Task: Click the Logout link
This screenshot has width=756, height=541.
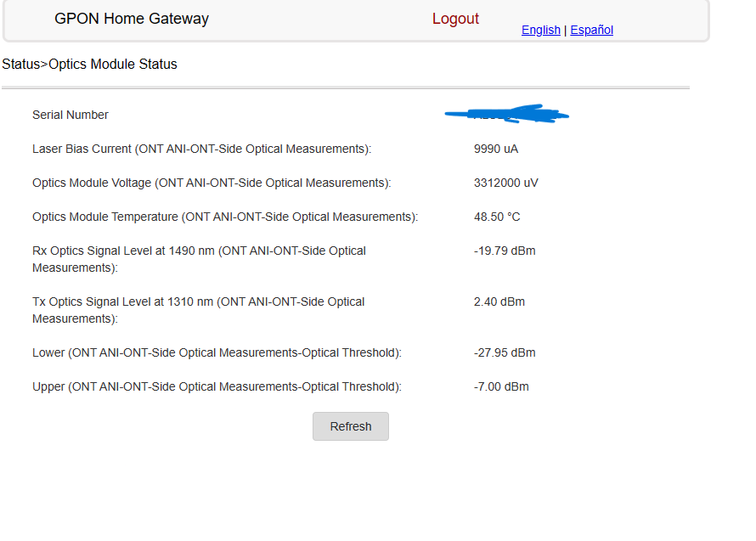Action: point(455,19)
